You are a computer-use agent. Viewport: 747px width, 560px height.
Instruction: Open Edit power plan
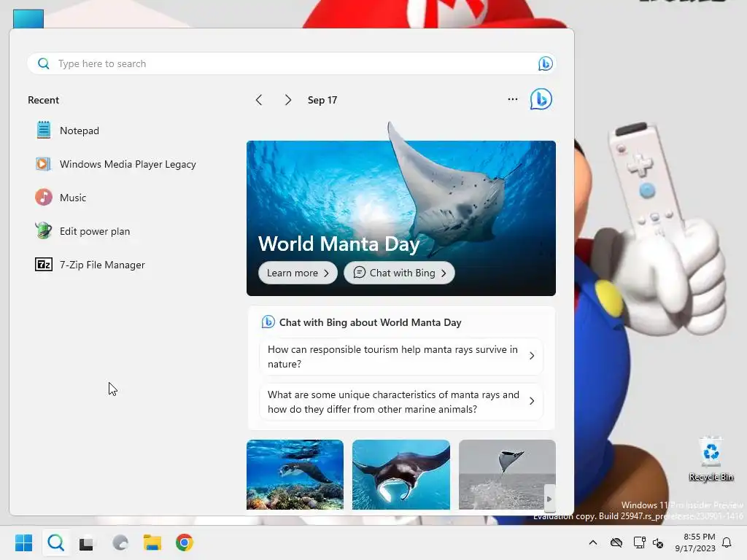tap(82, 231)
